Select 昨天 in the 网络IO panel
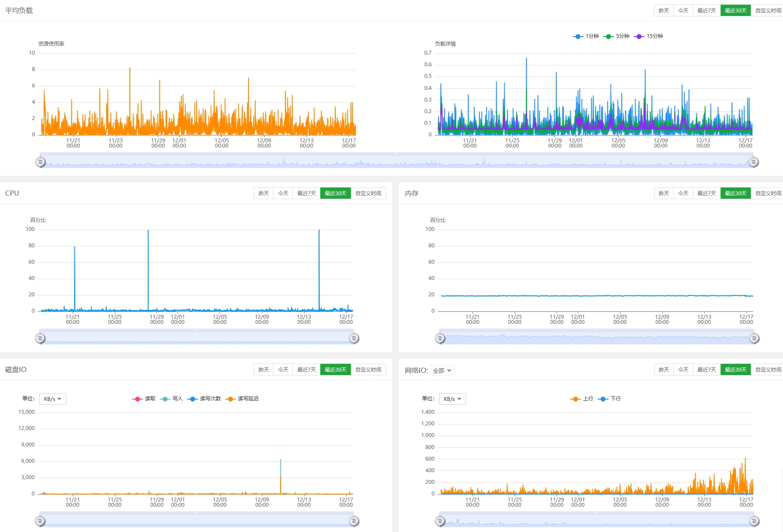The width and height of the screenshot is (783, 532). pos(663,369)
